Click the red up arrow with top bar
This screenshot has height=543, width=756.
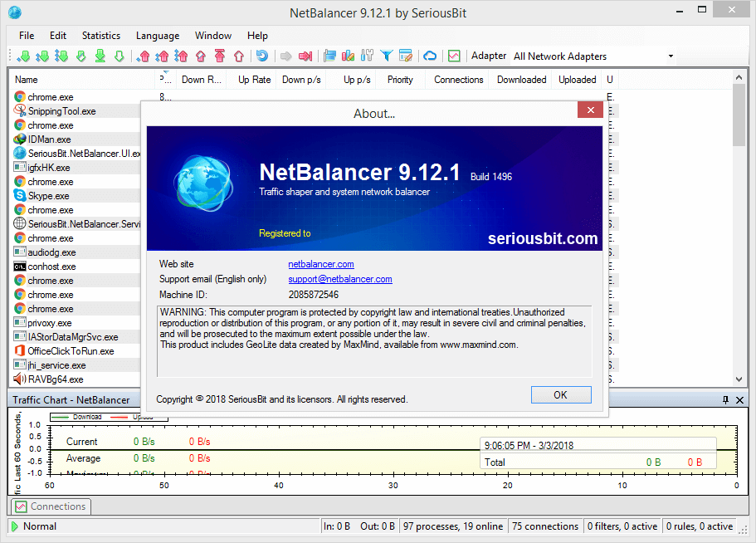(x=220, y=56)
